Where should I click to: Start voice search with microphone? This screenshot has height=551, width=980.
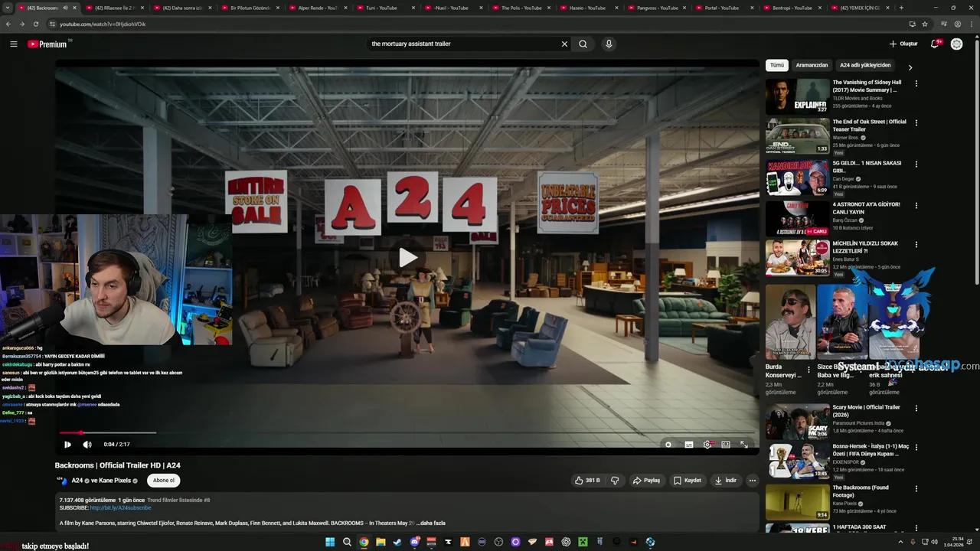[609, 44]
